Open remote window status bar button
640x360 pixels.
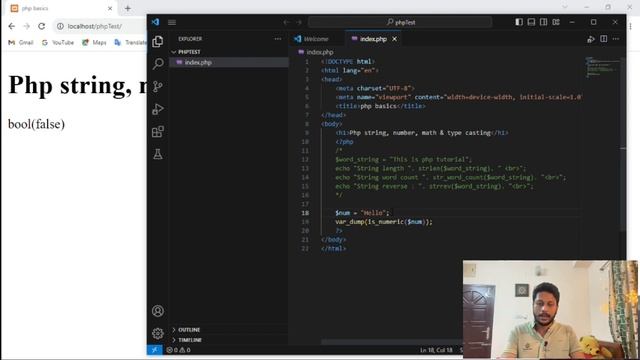[x=155, y=350]
